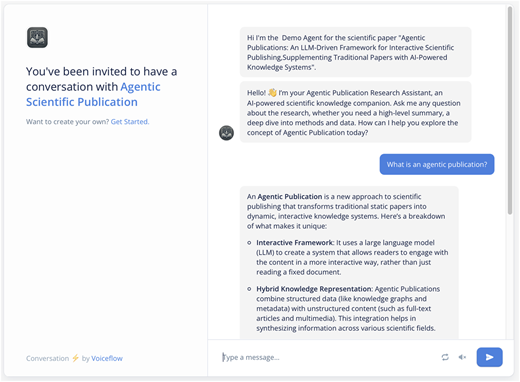Click the bold 'Hybrid Knowledge Representation' heading
Screen dimensions: 520x382
314,289
